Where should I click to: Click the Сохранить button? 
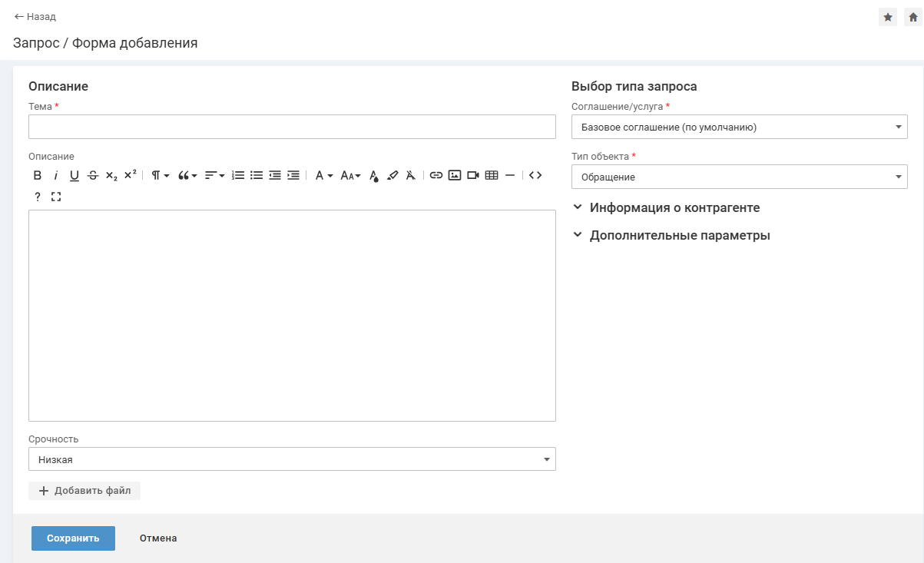click(73, 538)
